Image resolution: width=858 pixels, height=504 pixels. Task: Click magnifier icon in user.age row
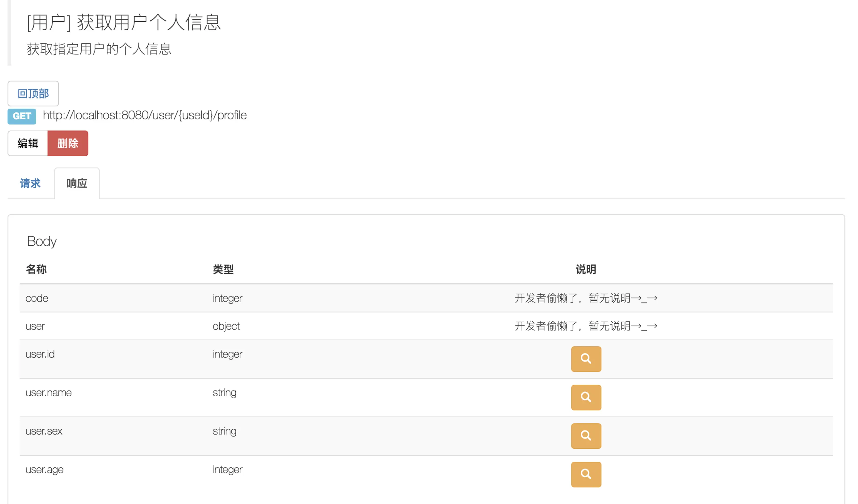(x=586, y=474)
